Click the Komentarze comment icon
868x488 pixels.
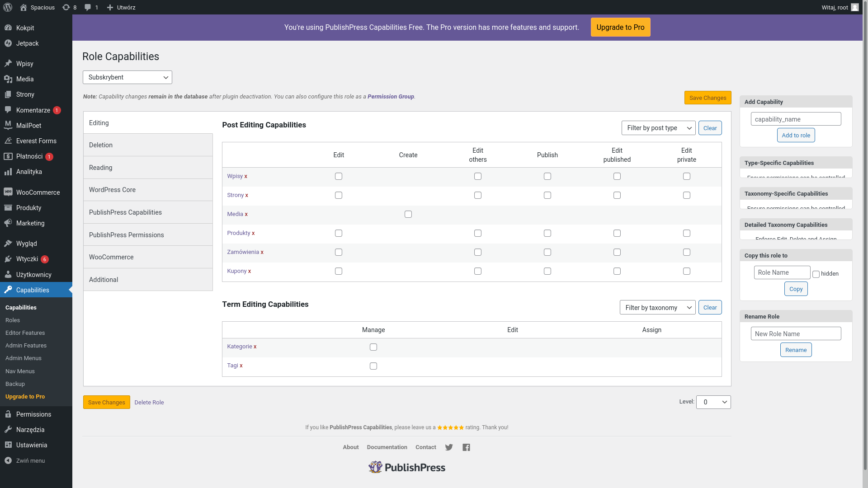click(x=8, y=110)
